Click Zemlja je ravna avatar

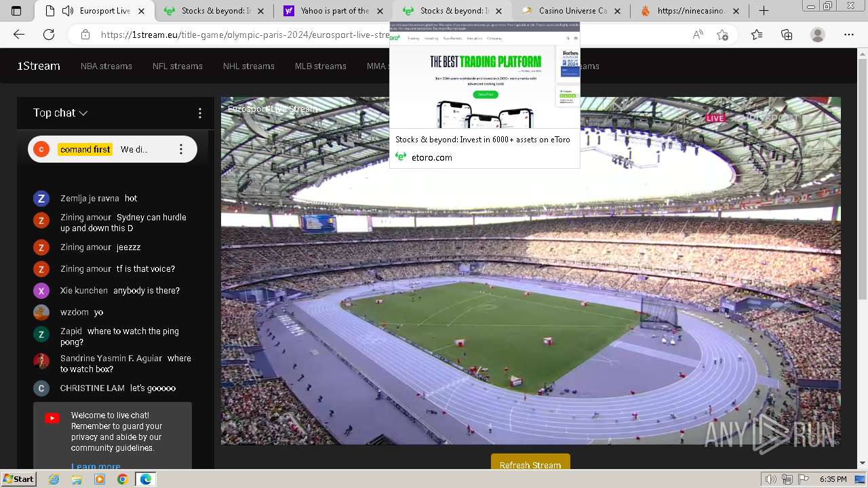[x=41, y=199]
